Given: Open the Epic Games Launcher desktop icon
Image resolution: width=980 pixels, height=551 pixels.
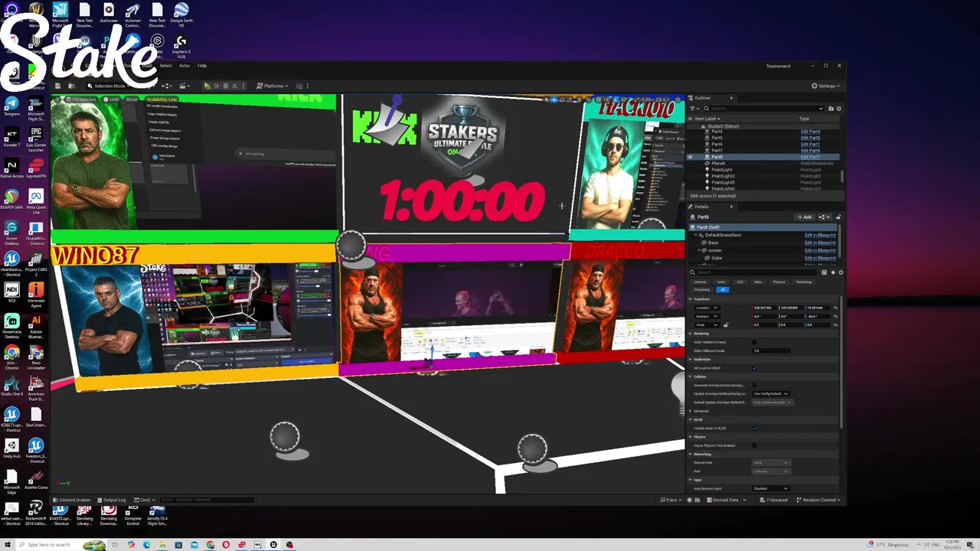Looking at the screenshot, I should [x=35, y=138].
